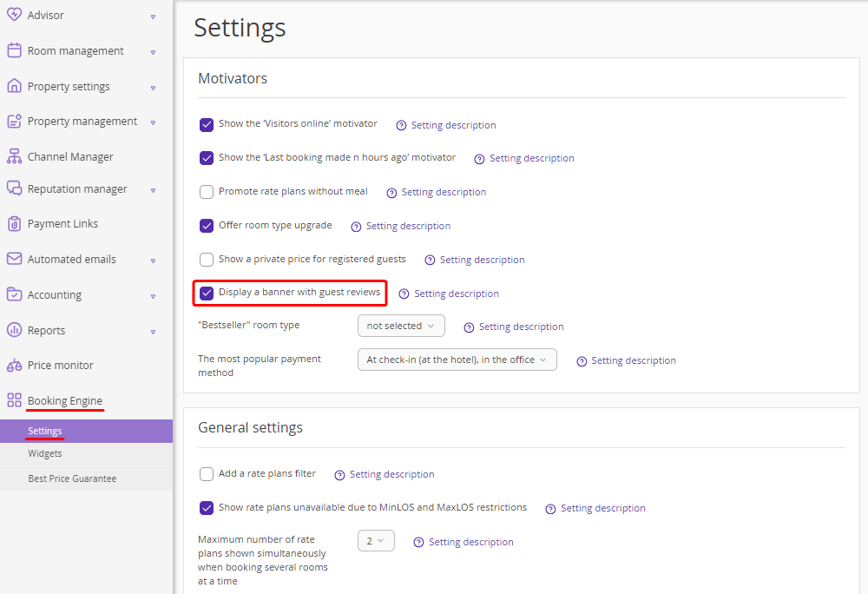
Task: Expand the Property settings menu arrow
Action: [154, 88]
